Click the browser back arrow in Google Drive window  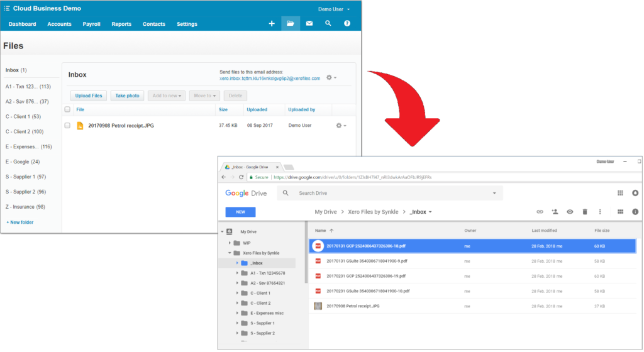(223, 177)
